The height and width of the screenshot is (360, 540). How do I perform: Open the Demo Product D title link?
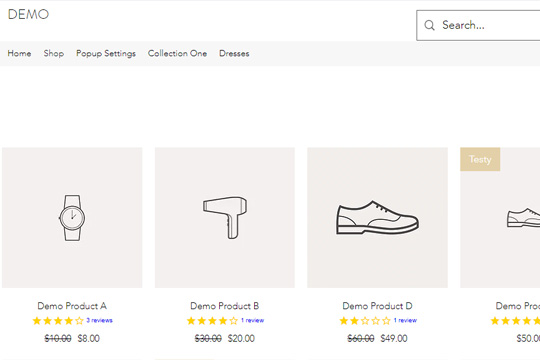(x=377, y=306)
